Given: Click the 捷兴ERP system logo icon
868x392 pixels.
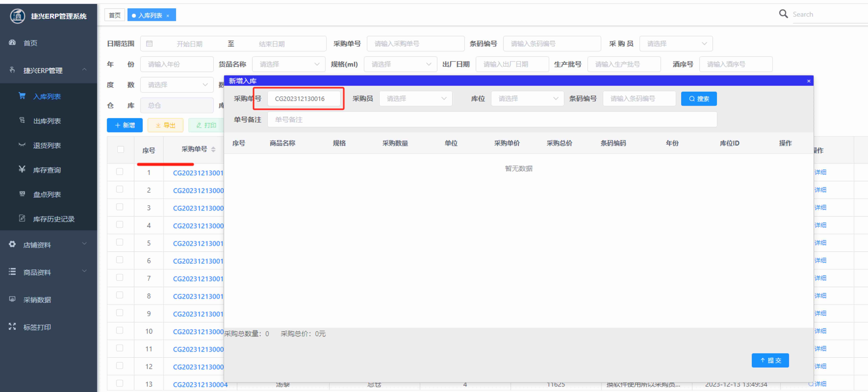Looking at the screenshot, I should pyautogui.click(x=17, y=16).
